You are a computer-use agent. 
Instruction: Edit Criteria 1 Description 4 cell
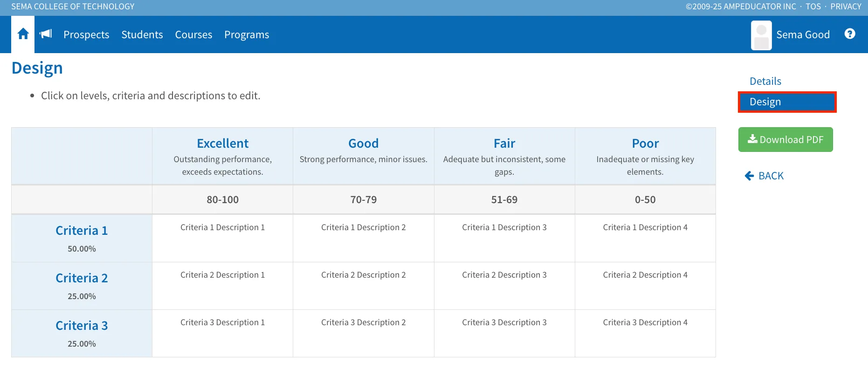coord(645,238)
